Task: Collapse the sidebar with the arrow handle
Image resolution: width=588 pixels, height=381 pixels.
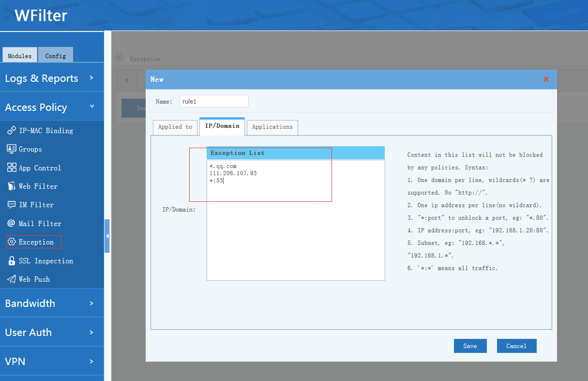Action: (x=107, y=236)
